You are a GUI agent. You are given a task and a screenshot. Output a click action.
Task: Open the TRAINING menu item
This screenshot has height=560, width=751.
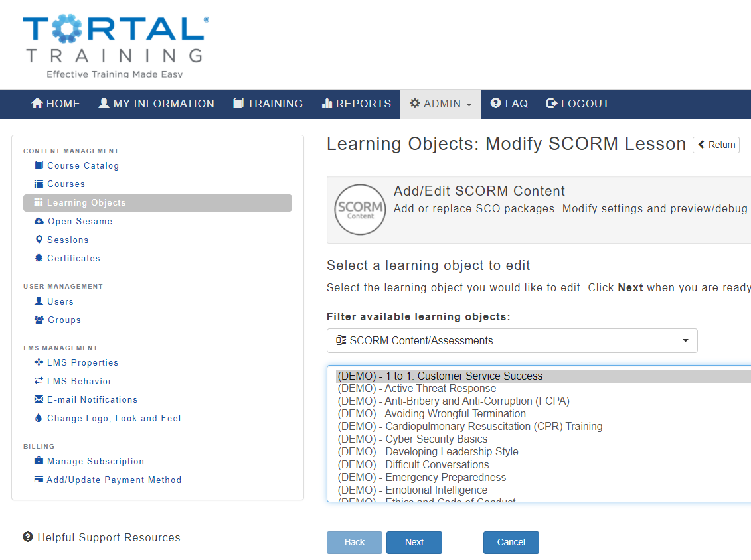(268, 104)
